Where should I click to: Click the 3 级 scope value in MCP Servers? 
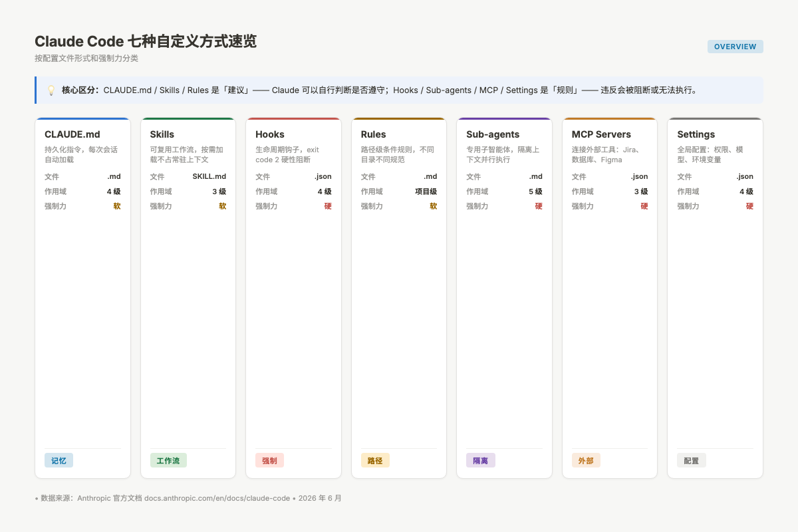click(x=641, y=192)
